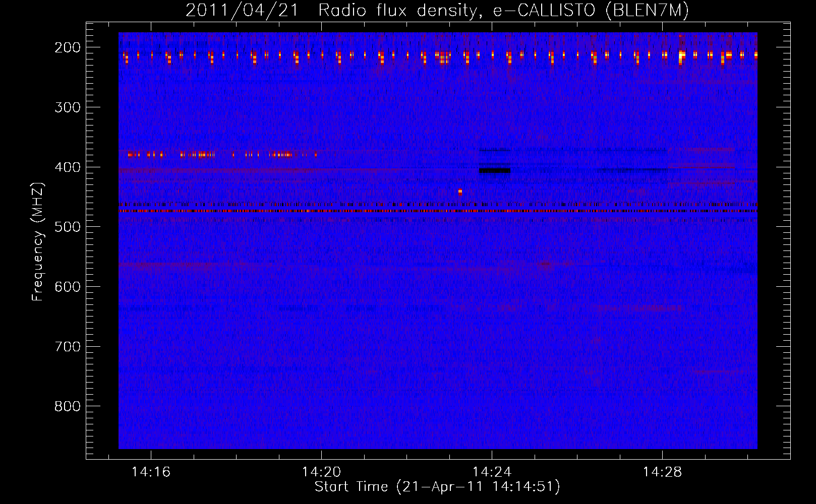
Task: Click the black dropout block near 405 MHz
Action: click(494, 171)
